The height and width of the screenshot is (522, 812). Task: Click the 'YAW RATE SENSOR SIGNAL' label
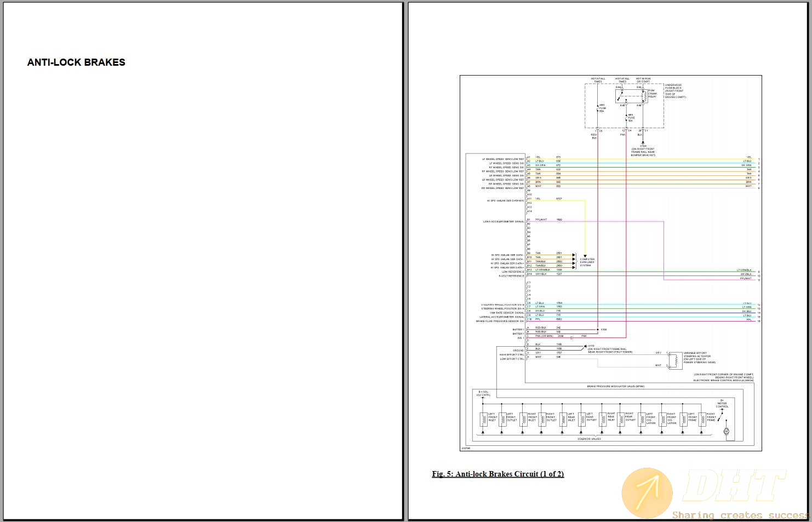507,313
